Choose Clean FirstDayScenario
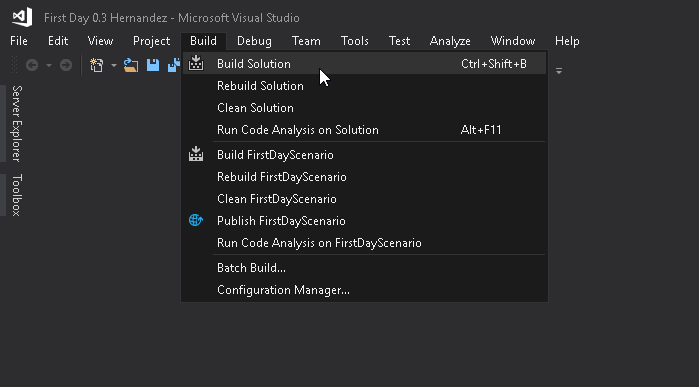699x387 pixels. 364,199
